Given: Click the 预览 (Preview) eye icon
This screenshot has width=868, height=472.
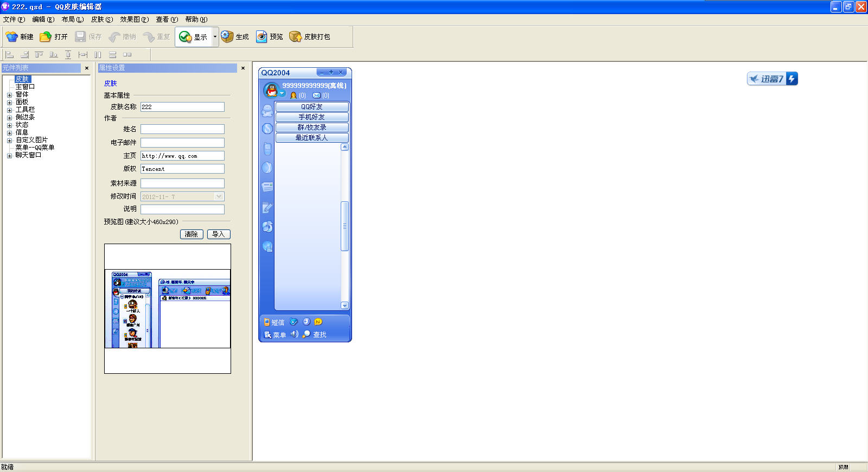Looking at the screenshot, I should pos(261,36).
